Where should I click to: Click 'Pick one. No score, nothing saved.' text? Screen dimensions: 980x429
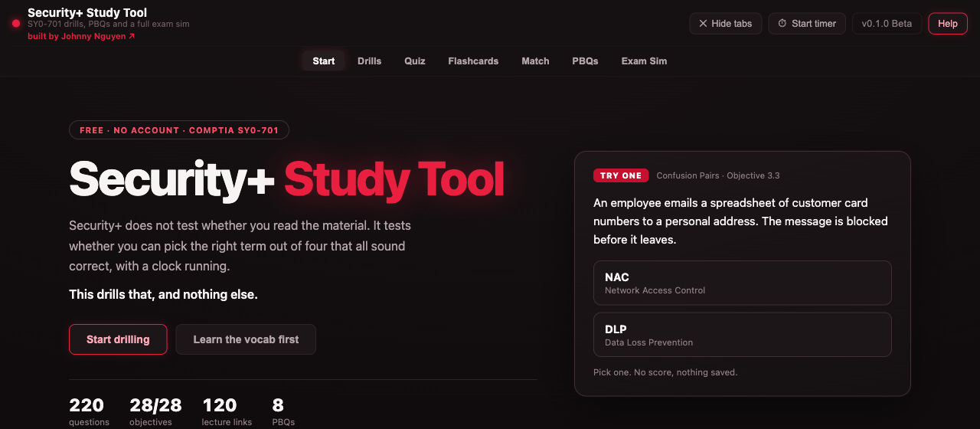[665, 372]
